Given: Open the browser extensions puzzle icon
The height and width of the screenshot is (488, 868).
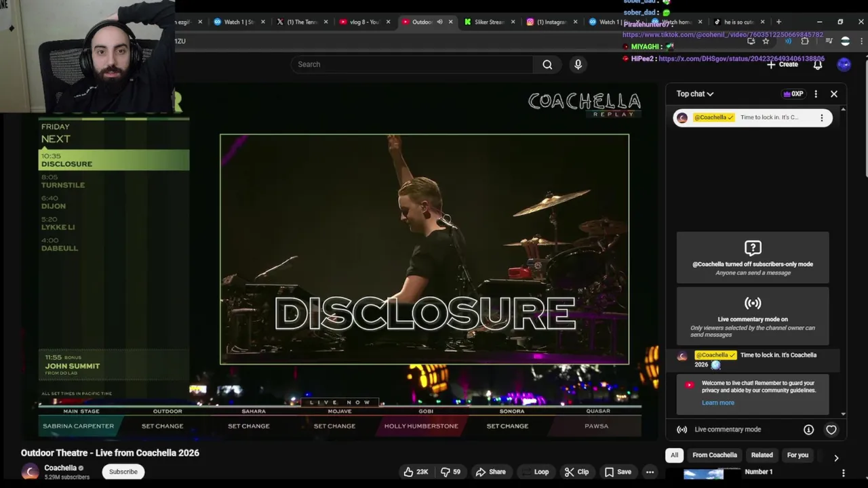Looking at the screenshot, I should tap(805, 41).
